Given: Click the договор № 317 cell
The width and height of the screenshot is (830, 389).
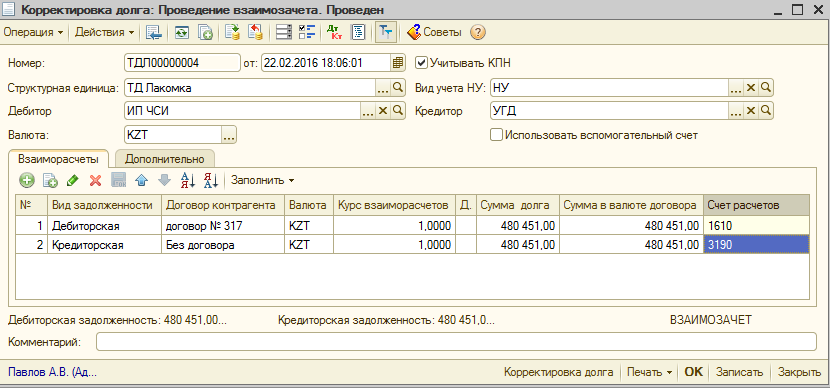Looking at the screenshot, I should [x=223, y=226].
